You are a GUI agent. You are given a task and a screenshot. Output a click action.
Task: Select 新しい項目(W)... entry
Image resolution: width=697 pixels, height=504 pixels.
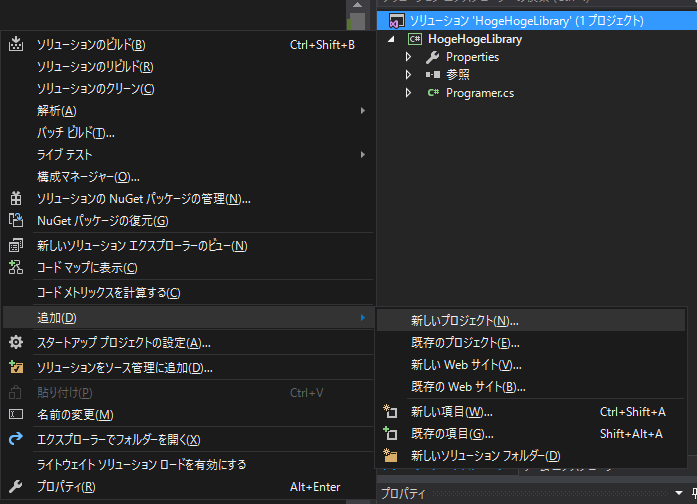(x=531, y=412)
